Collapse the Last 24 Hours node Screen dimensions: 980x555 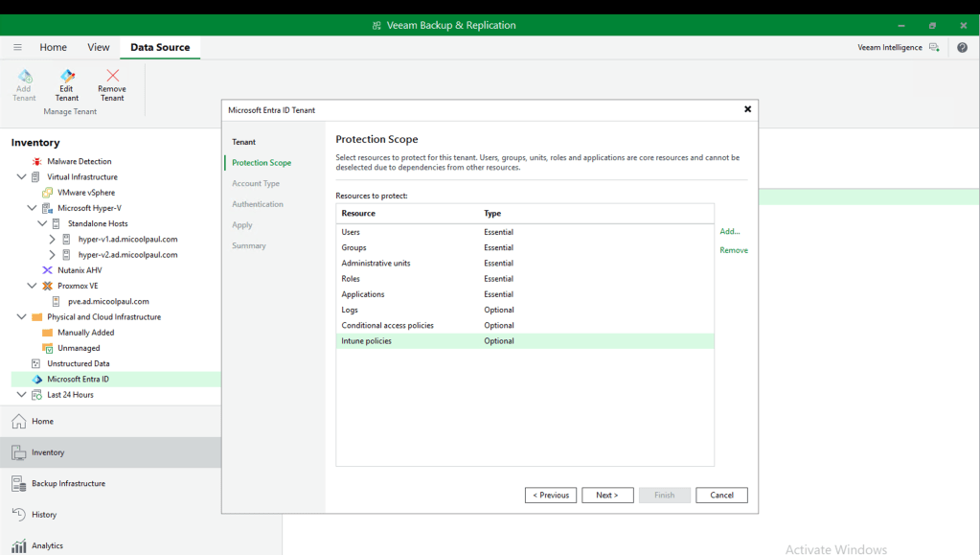(x=21, y=395)
